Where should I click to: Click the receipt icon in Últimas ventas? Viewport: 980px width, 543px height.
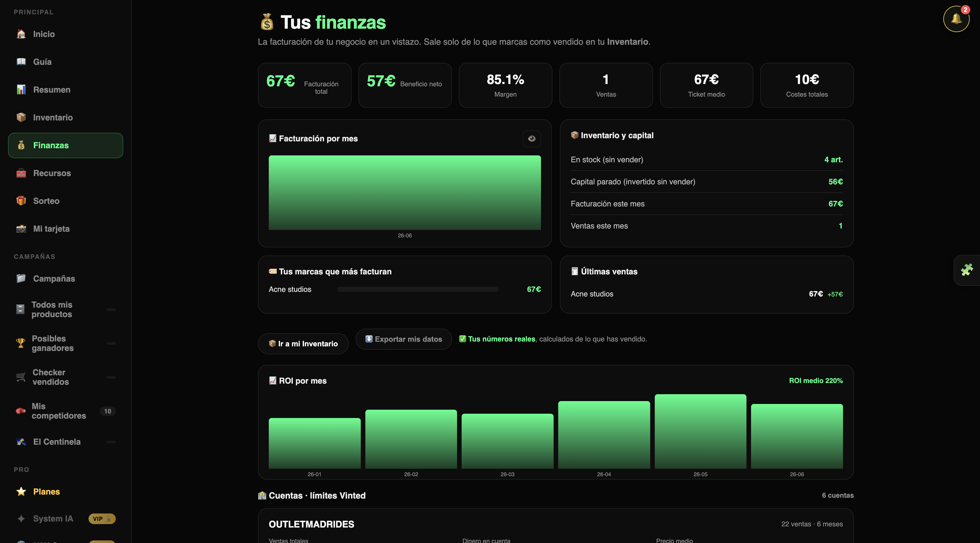tap(575, 271)
